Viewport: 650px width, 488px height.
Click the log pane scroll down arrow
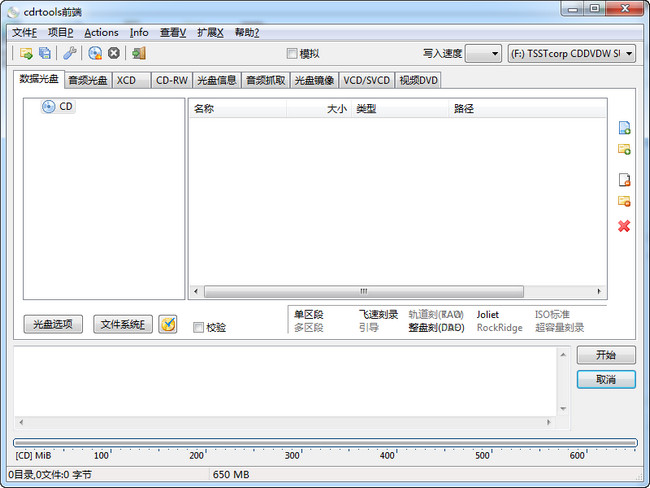coord(563,409)
